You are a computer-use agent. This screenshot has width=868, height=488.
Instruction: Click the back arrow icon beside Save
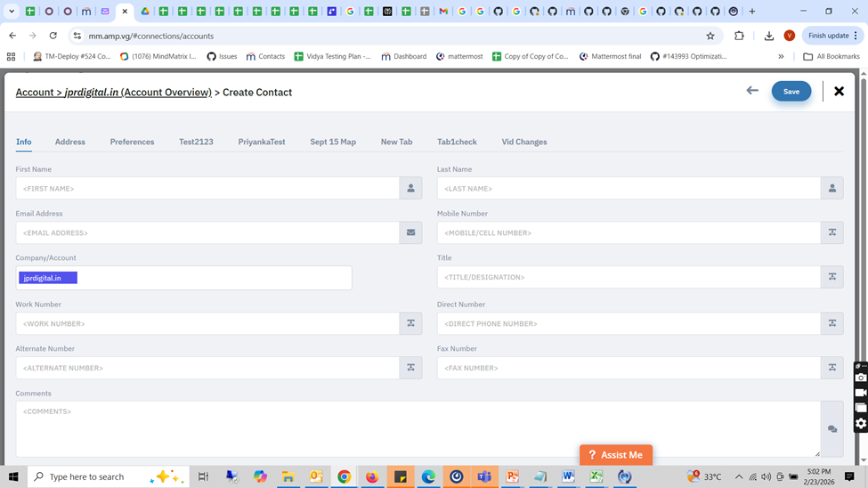(752, 91)
